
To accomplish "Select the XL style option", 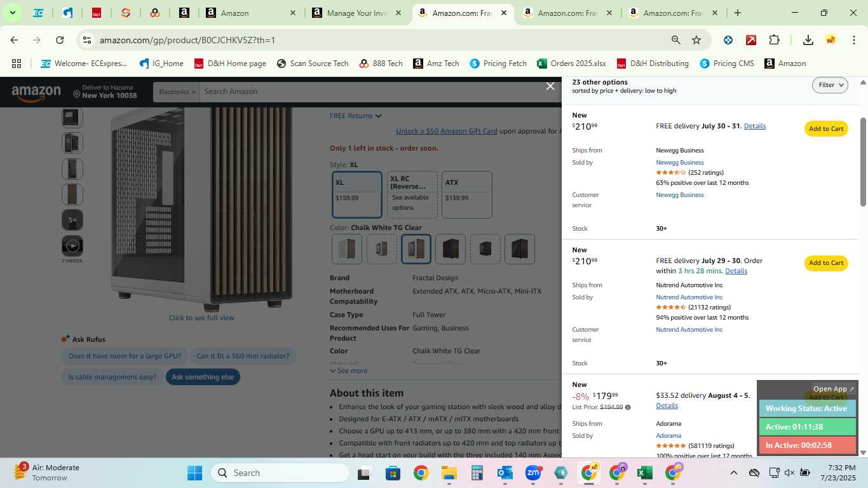I will tap(357, 194).
